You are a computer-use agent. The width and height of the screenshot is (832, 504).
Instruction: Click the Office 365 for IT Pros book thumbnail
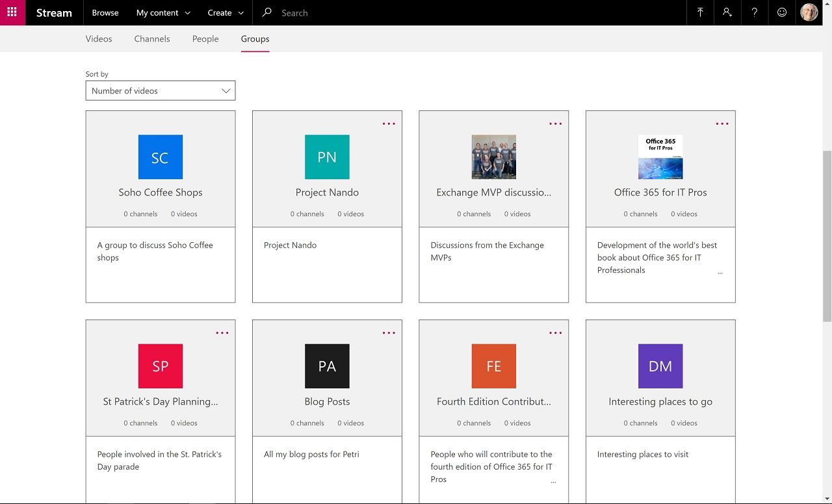click(660, 157)
